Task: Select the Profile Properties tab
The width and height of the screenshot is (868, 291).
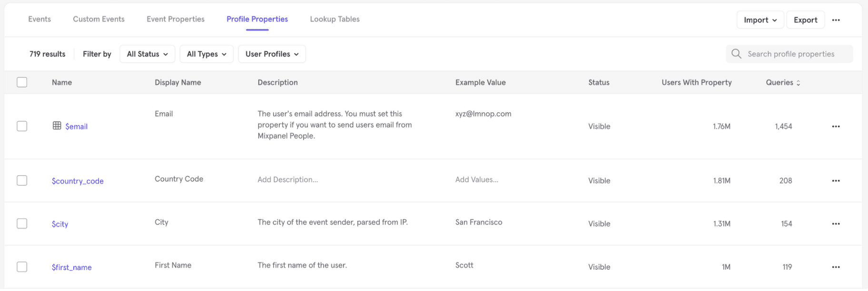Action: [x=257, y=19]
